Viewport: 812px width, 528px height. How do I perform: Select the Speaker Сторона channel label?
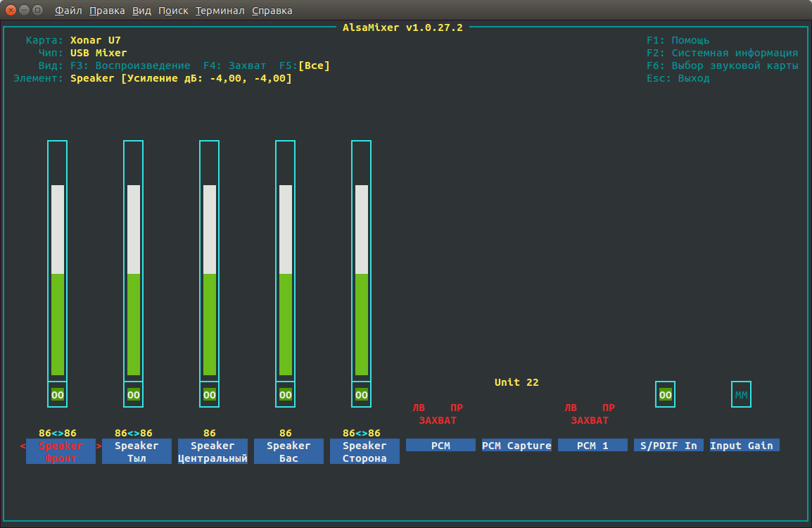364,452
